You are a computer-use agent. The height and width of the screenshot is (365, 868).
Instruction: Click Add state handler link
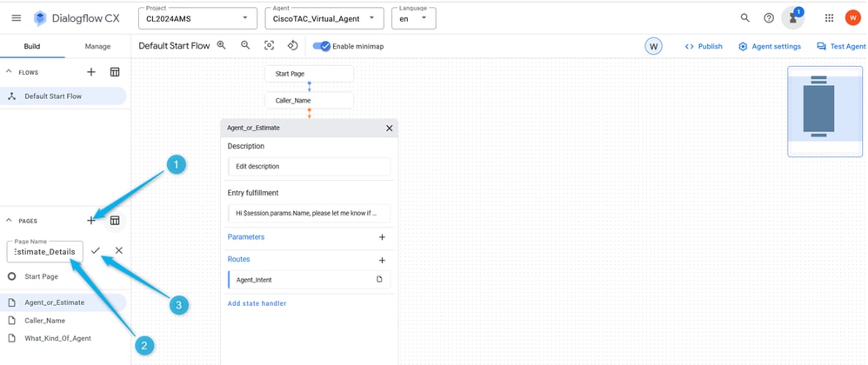pyautogui.click(x=257, y=303)
